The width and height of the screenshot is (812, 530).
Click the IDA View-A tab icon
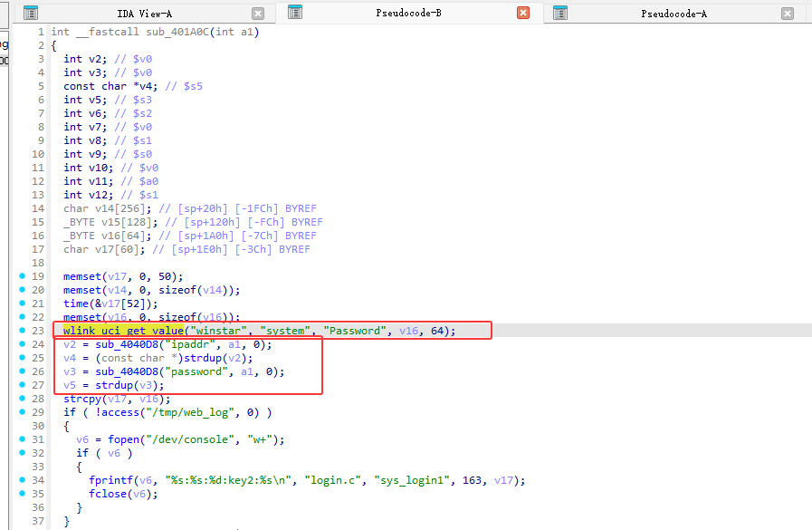(31, 14)
